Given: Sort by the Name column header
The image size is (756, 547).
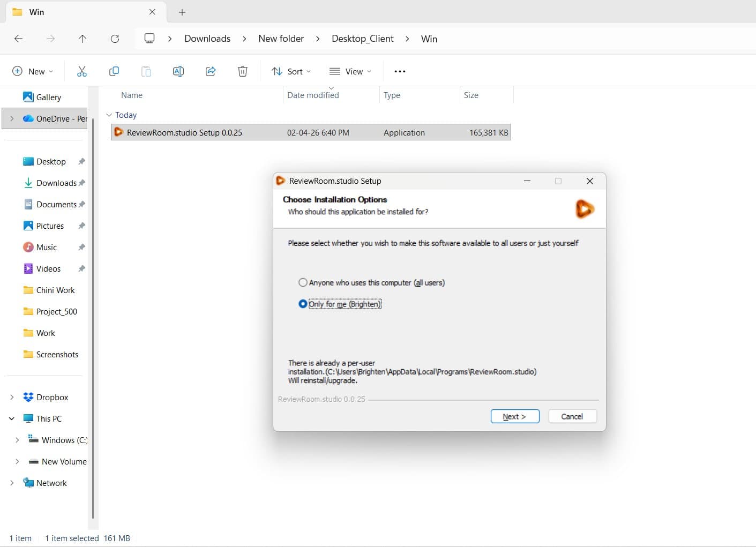Looking at the screenshot, I should click(x=132, y=95).
